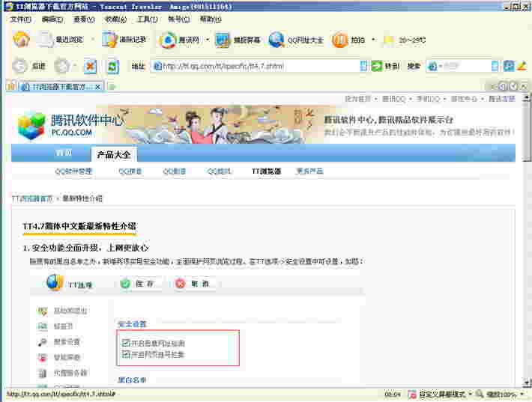The height and width of the screenshot is (402, 532).
Task: Click the 腾讯软件中心 cube logo
Action: [31, 125]
